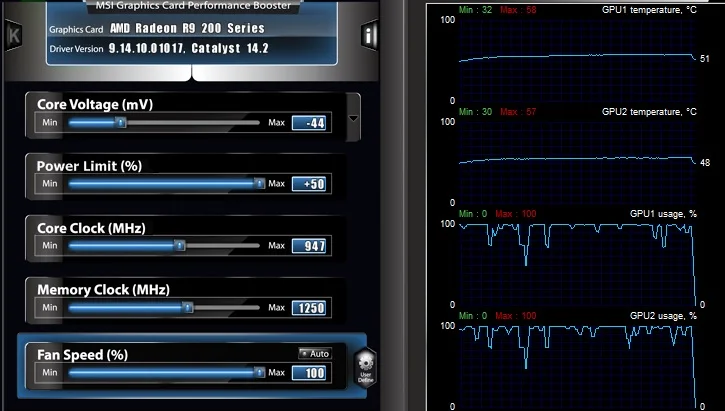Open Fan Speed User Define gear
Screen dimensions: 725x411
pyautogui.click(x=365, y=368)
